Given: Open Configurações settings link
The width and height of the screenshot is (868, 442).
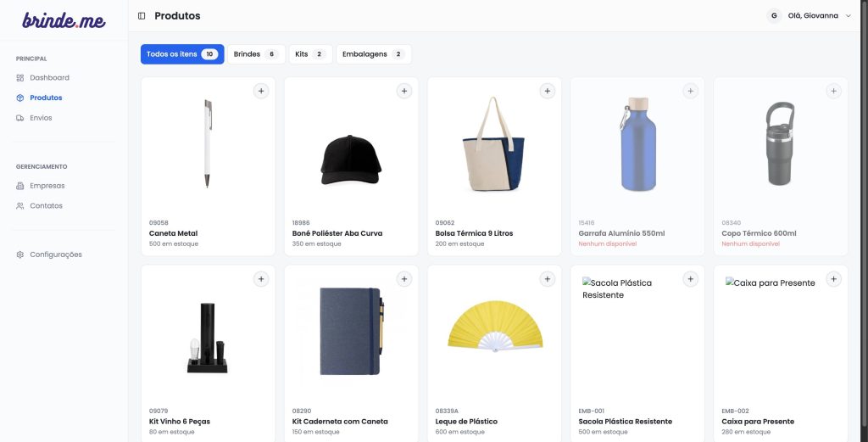Looking at the screenshot, I should point(55,255).
